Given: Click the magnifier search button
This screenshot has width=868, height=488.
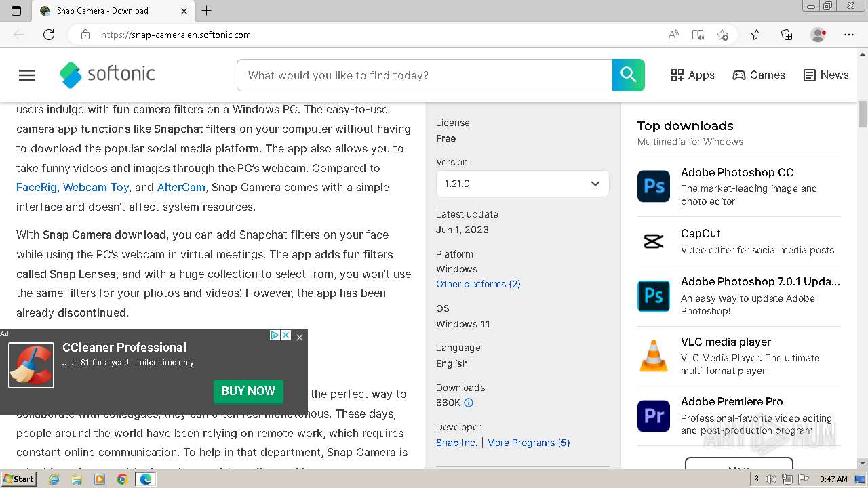Looking at the screenshot, I should point(628,75).
